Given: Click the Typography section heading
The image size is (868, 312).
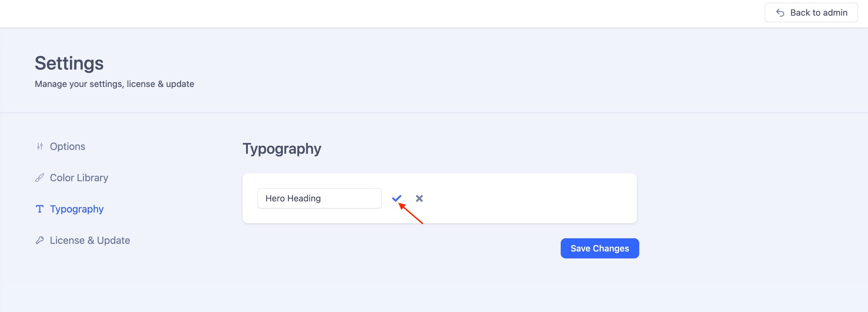Looking at the screenshot, I should coord(282,149).
